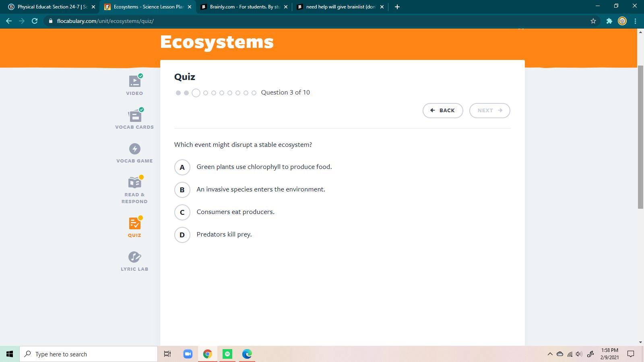Click the page vertical scrollbar thumb
This screenshot has height=362, width=644.
pyautogui.click(x=640, y=137)
